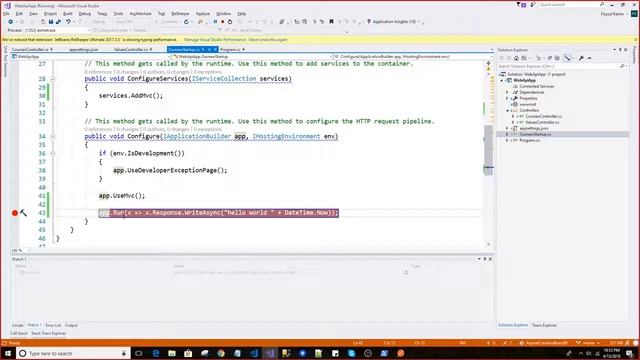Viewport: 640px width, 360px height.
Task: Click Never show this again link
Action: point(268,40)
